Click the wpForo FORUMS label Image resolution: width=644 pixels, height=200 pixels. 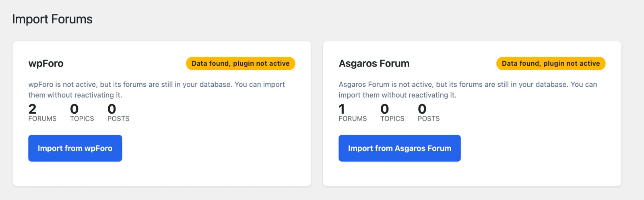[x=43, y=119]
